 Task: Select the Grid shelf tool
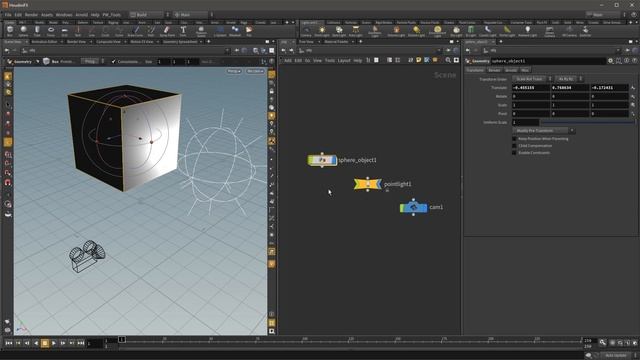[x=64, y=31]
